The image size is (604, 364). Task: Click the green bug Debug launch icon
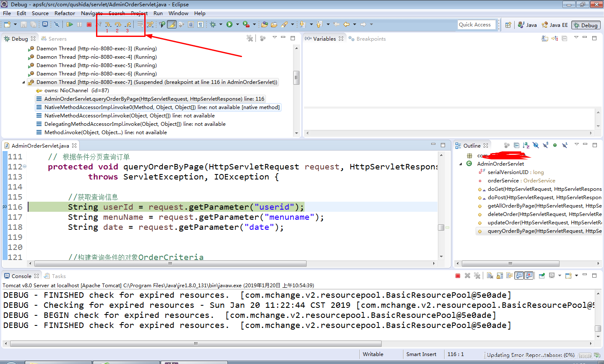click(213, 24)
